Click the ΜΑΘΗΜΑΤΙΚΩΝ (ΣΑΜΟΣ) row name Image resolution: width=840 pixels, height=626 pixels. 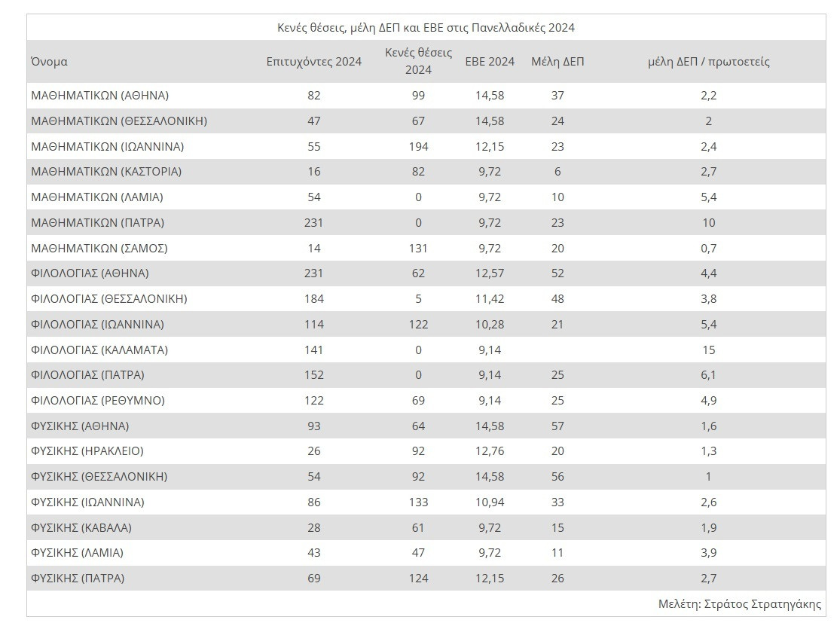99,248
